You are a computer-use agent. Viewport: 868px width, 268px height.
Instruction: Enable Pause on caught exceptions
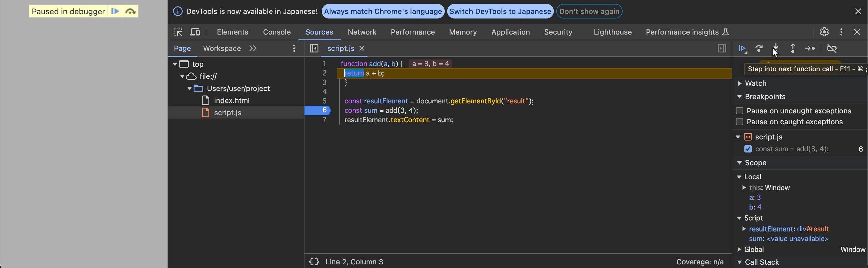coord(740,122)
